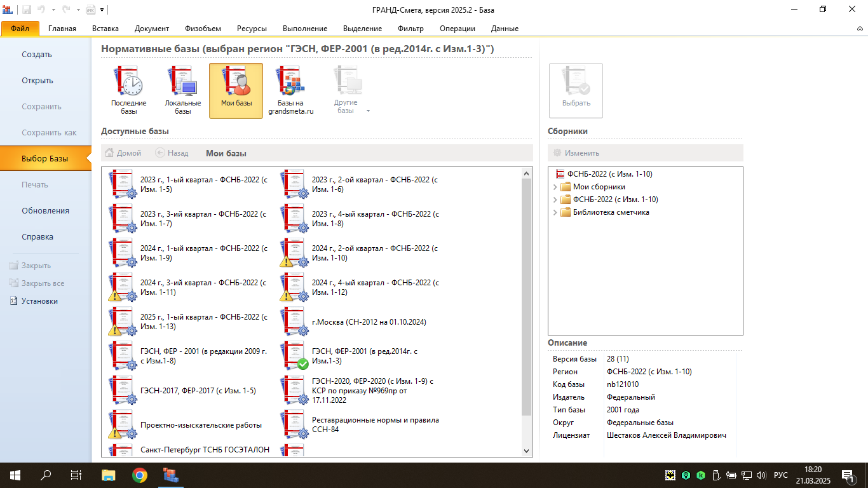The height and width of the screenshot is (488, 868).
Task: Expand the Мои сборники folder
Action: pos(555,187)
